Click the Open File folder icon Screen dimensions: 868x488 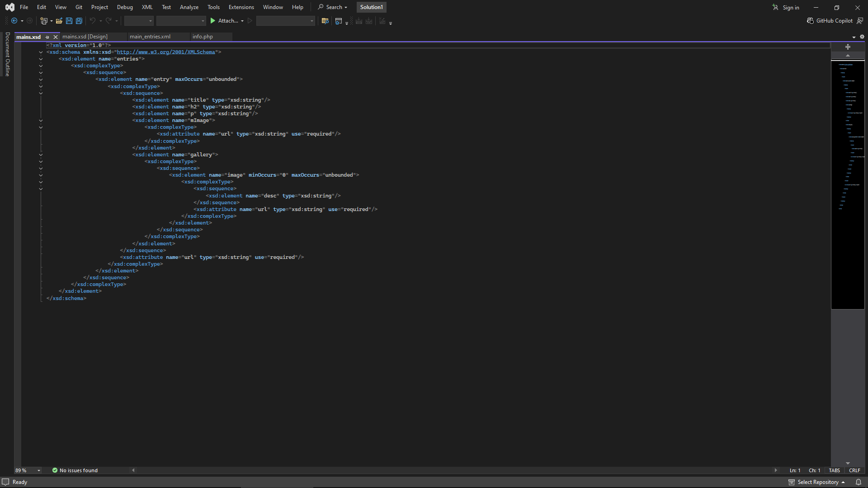pyautogui.click(x=59, y=21)
